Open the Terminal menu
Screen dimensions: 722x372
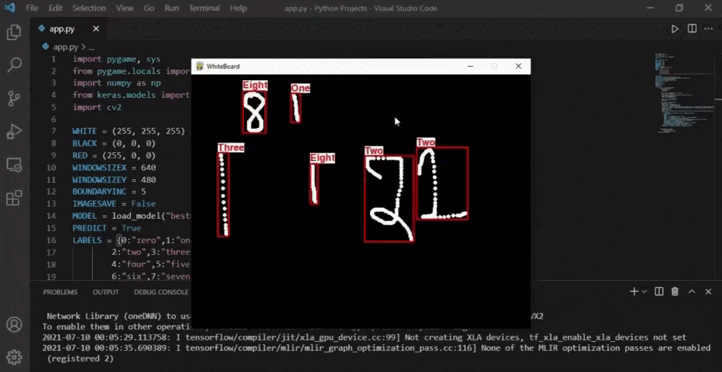coord(205,8)
